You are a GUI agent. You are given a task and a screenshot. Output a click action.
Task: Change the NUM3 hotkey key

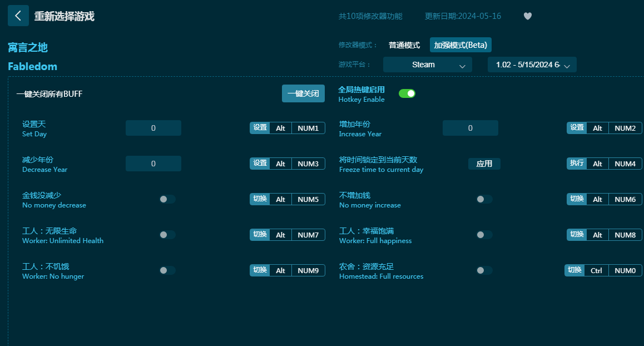[308, 164]
